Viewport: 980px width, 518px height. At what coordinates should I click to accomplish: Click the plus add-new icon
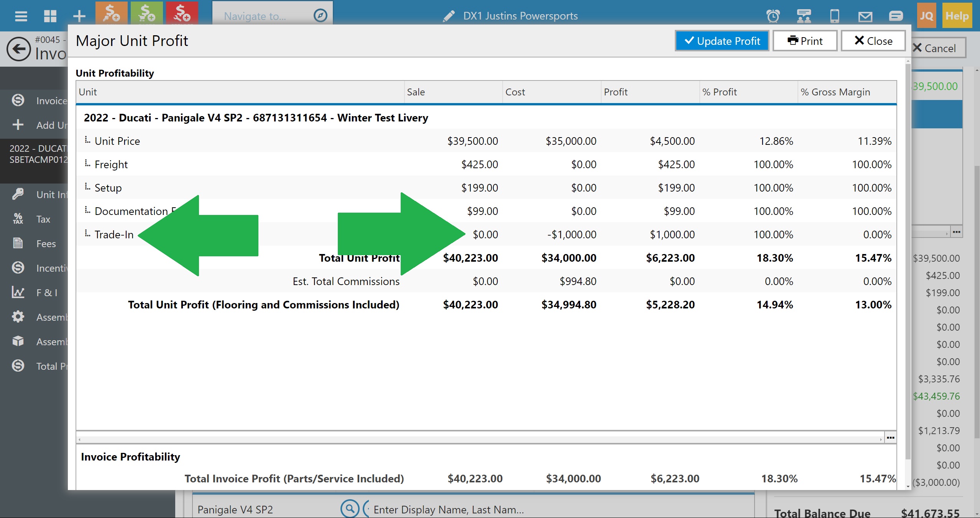point(79,16)
